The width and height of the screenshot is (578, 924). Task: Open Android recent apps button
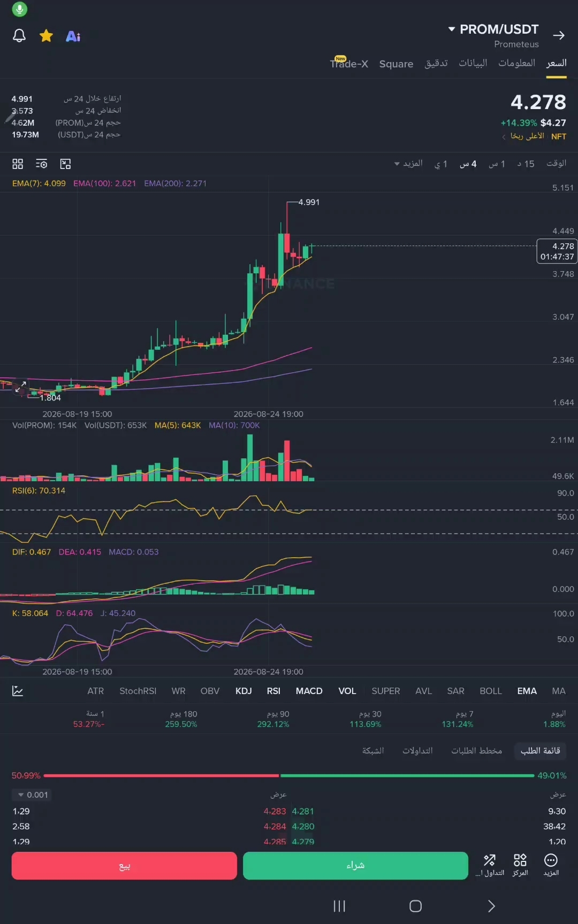point(339,906)
